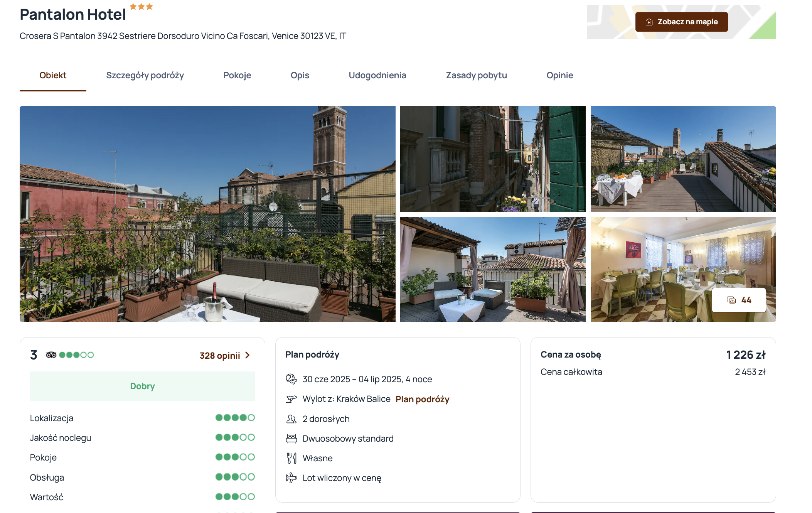Click the hotel address Crosera S Pantalon 3942

tap(183, 36)
